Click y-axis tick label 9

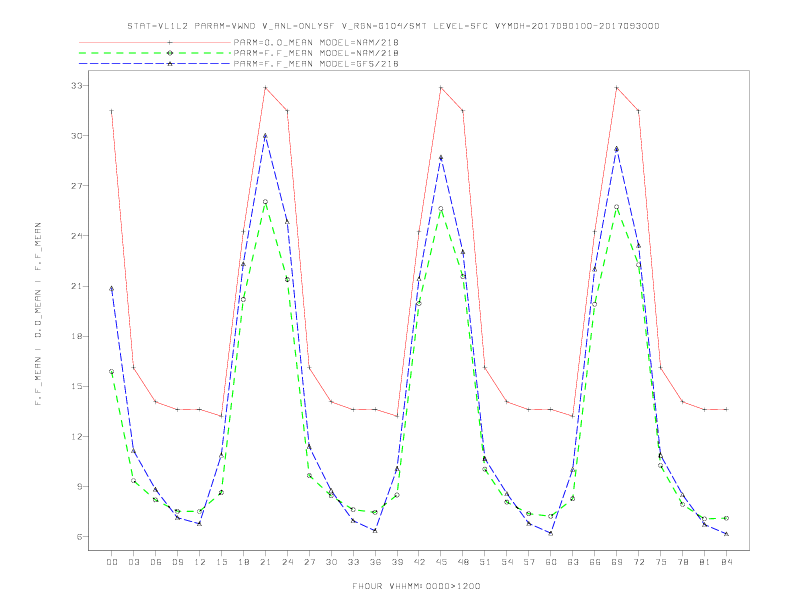tap(79, 487)
